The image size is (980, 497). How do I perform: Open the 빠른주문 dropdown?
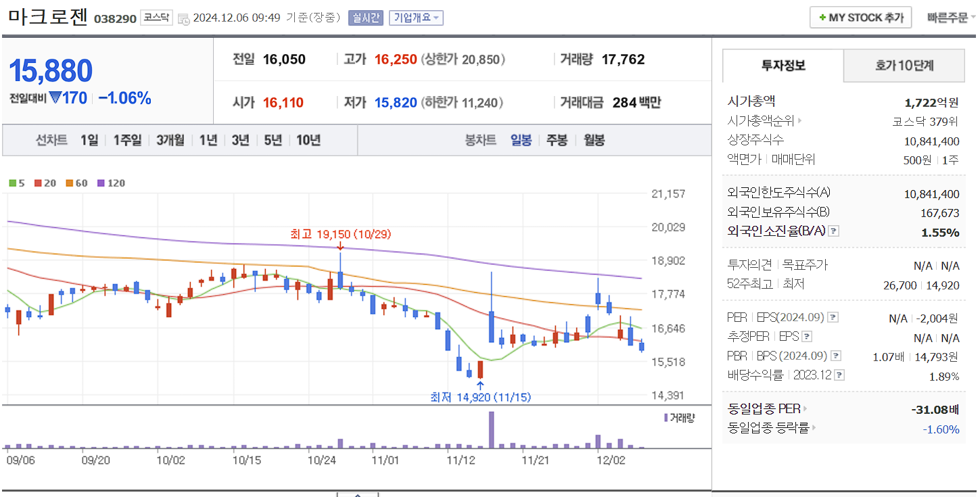(949, 17)
